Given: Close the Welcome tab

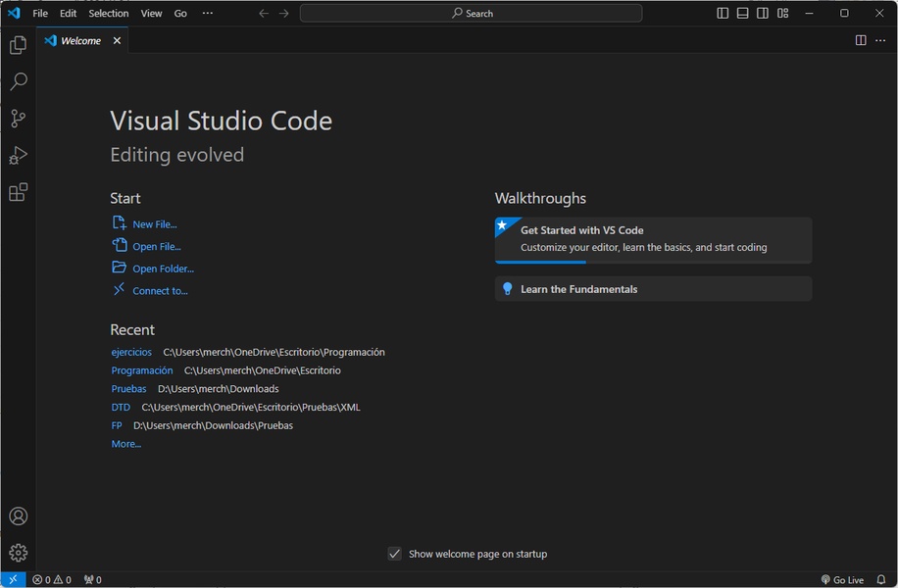Looking at the screenshot, I should pos(117,41).
